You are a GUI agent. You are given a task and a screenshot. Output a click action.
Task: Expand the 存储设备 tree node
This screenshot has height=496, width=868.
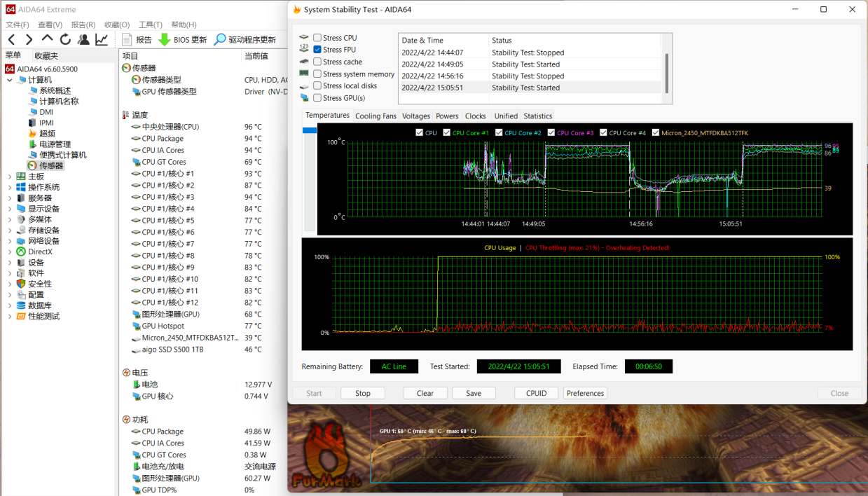point(10,230)
